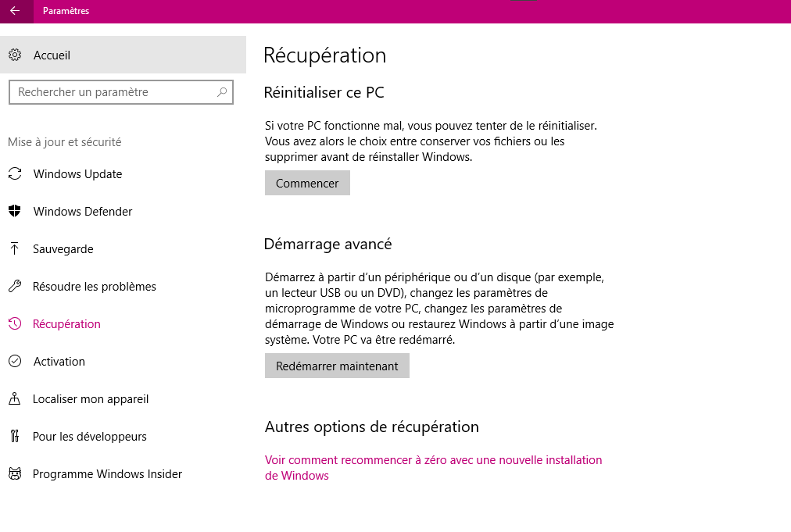This screenshot has height=532, width=791.
Task: Click the wrench icon for Résoudre les problèmes
Action: click(15, 287)
